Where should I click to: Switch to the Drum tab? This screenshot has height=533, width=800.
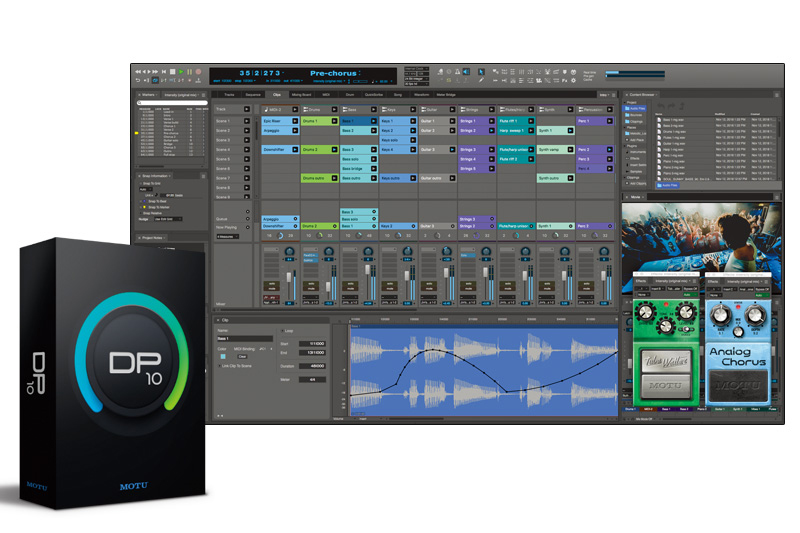coord(350,95)
